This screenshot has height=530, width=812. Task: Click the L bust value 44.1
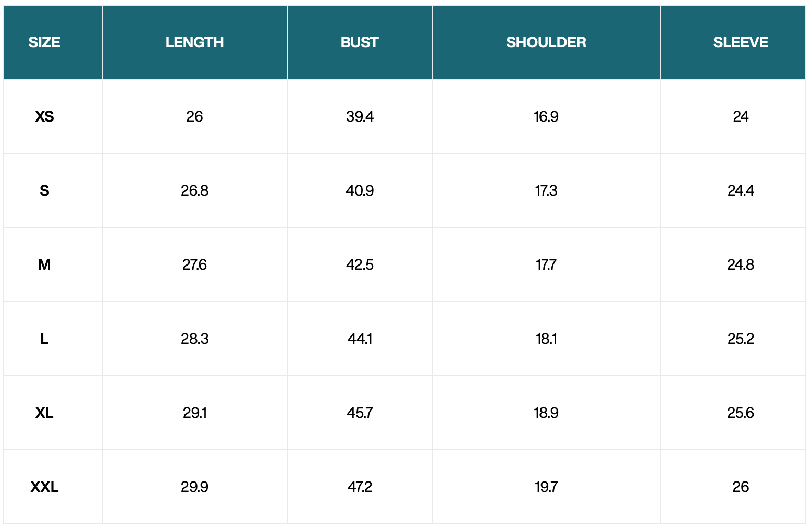360,339
